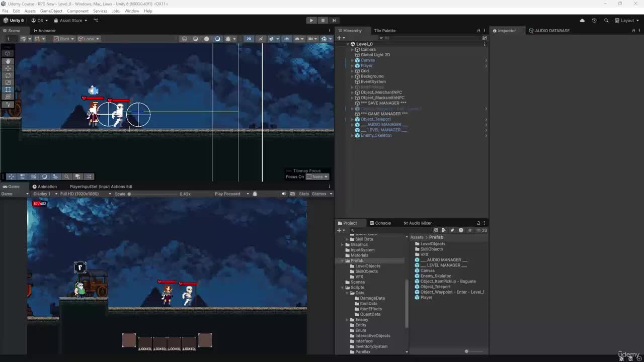Toggle 2D view mode in Scene

point(249,39)
